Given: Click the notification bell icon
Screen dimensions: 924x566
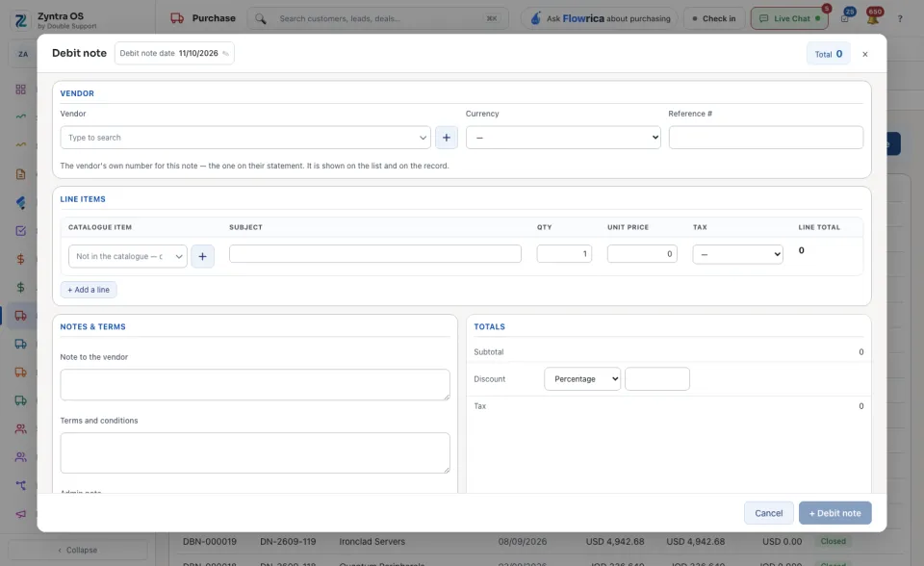Looking at the screenshot, I should coord(873,18).
